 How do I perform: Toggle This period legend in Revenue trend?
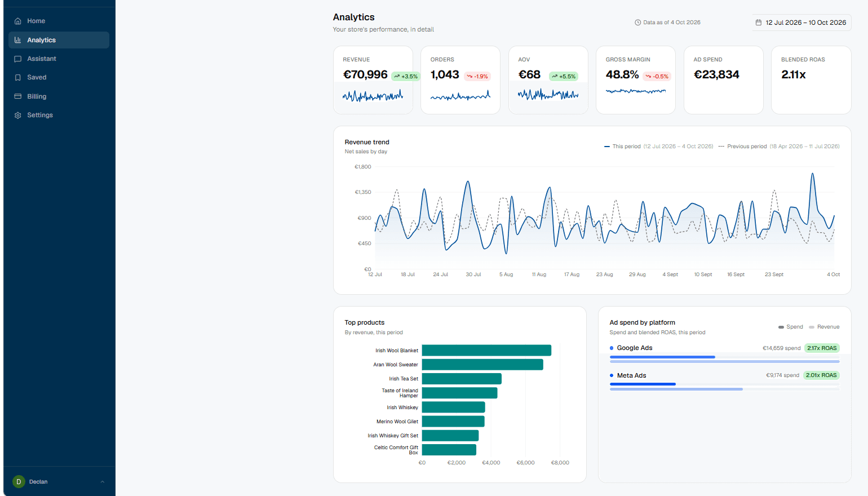(x=658, y=147)
